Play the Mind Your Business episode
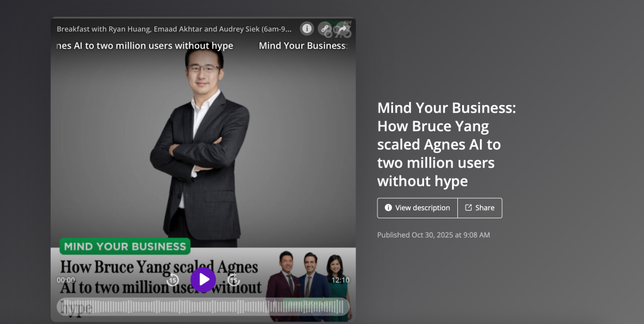Viewport: 644px width, 324px height. (203, 280)
